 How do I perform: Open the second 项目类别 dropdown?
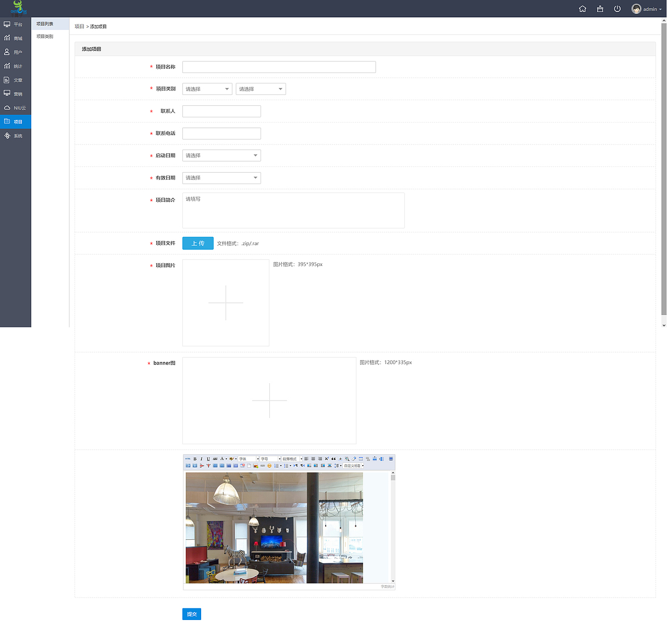(261, 89)
